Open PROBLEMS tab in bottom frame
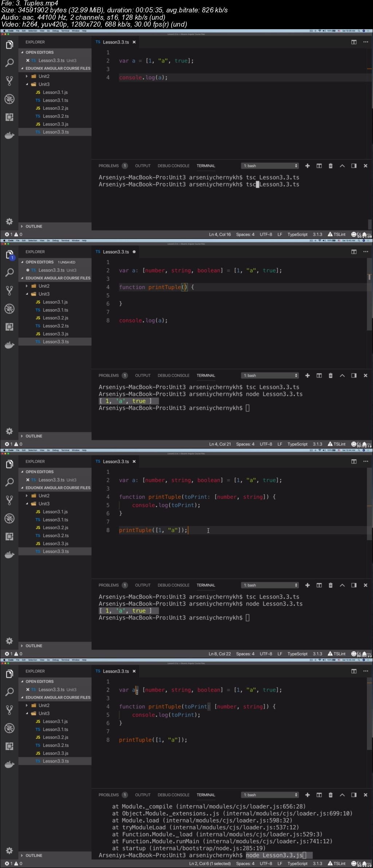Image resolution: width=373 pixels, height=868 pixels. [x=113, y=795]
